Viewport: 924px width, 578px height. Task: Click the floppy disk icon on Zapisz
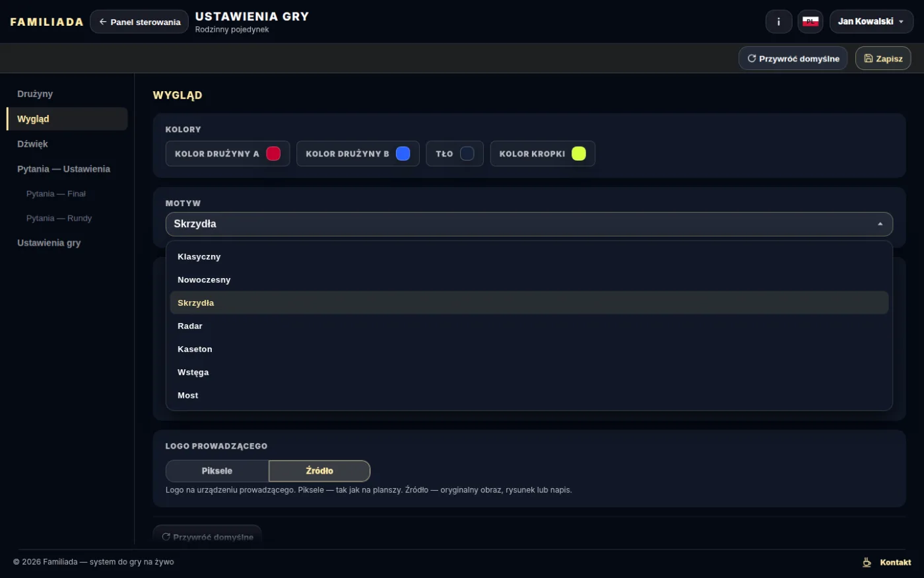[869, 58]
